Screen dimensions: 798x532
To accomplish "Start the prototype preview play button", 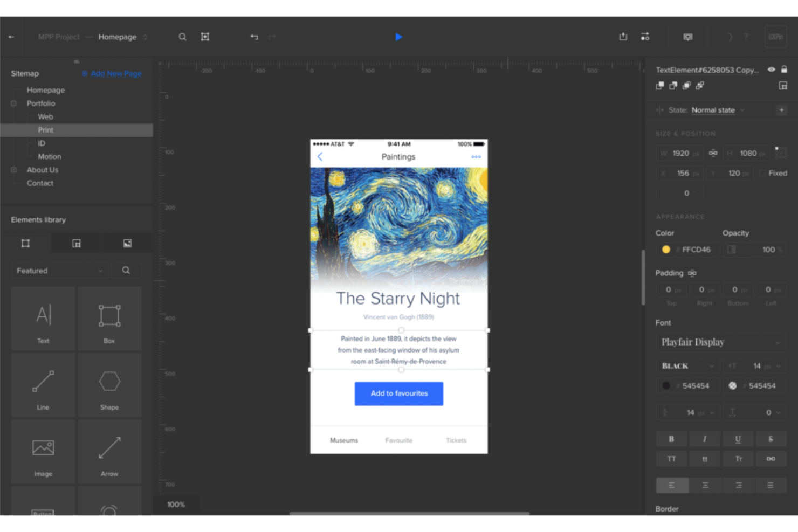I will click(398, 37).
